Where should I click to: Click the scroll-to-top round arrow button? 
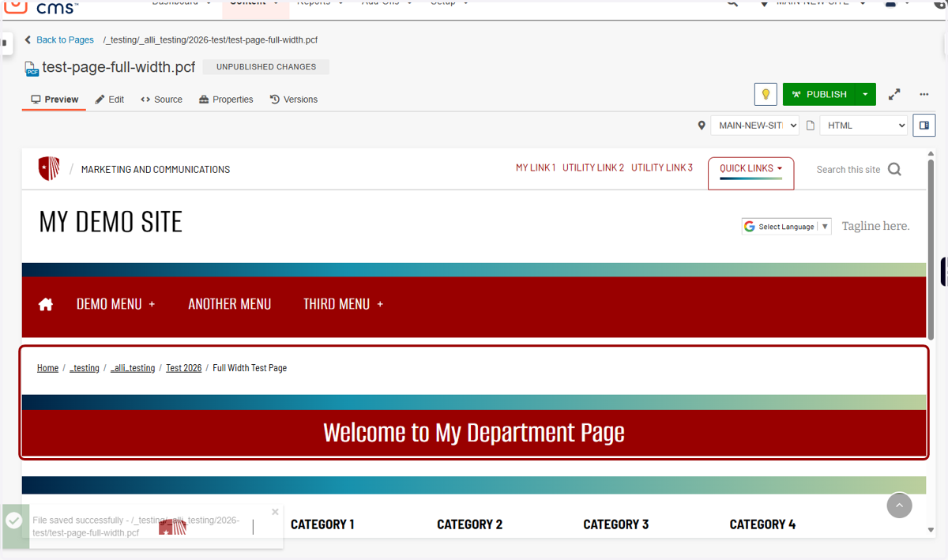point(899,506)
